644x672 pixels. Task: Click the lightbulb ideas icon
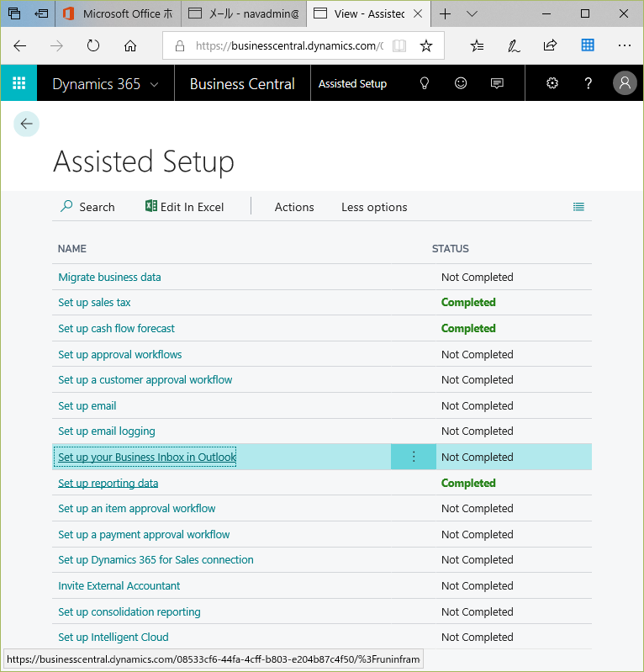425,83
